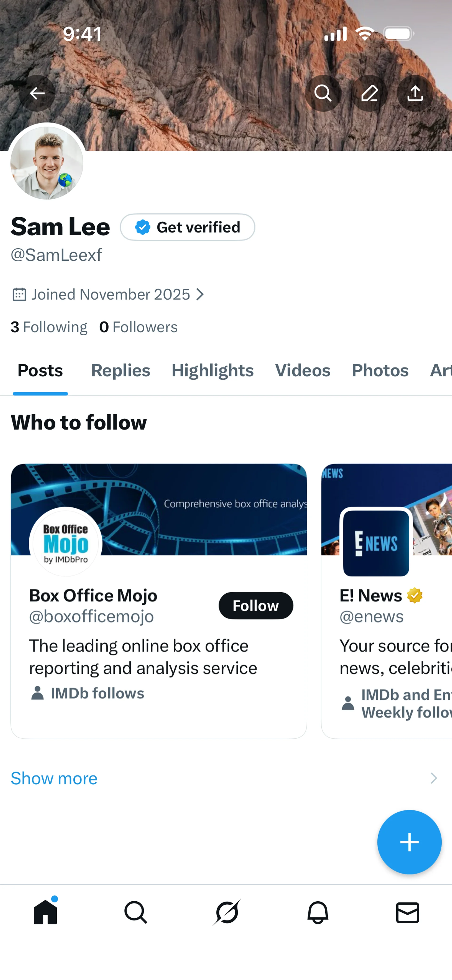Open Messages envelope icon
The height and width of the screenshot is (980, 452).
(408, 912)
